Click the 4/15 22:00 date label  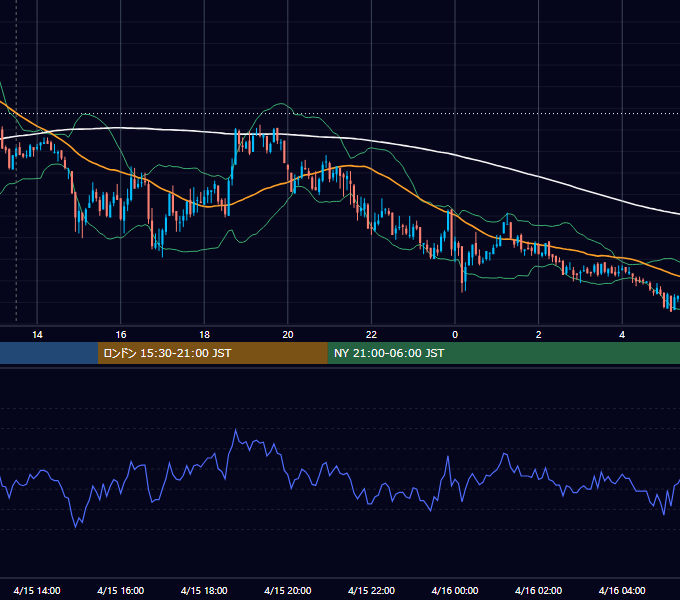pos(371,590)
